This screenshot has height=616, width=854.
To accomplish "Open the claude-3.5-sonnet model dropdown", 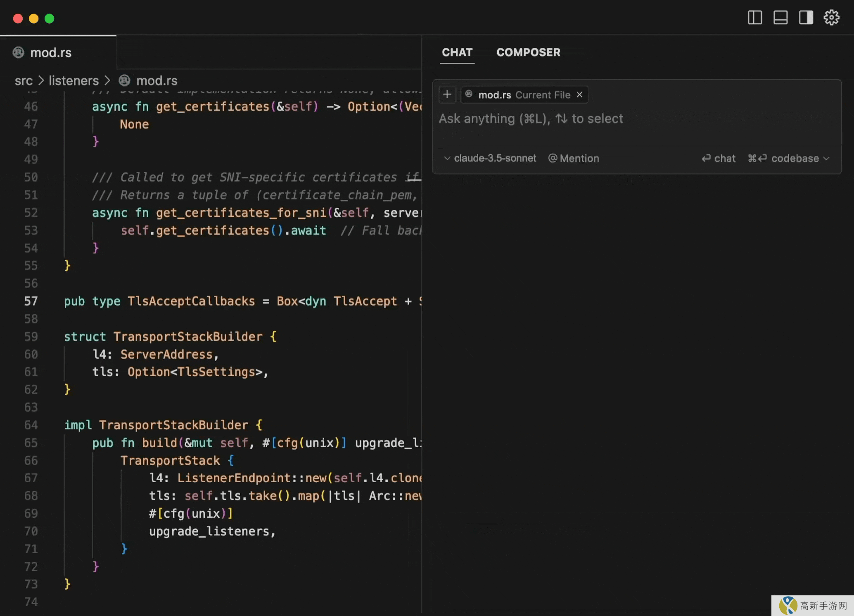I will click(490, 159).
